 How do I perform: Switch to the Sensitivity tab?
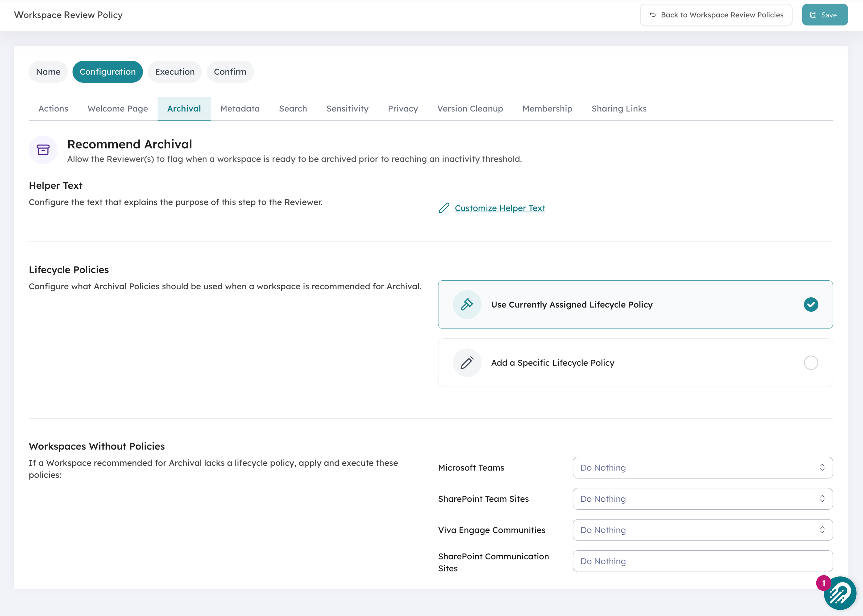pos(347,108)
